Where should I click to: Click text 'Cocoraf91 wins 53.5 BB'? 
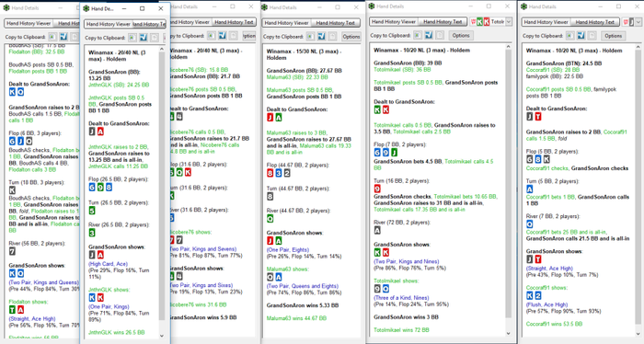click(x=554, y=324)
